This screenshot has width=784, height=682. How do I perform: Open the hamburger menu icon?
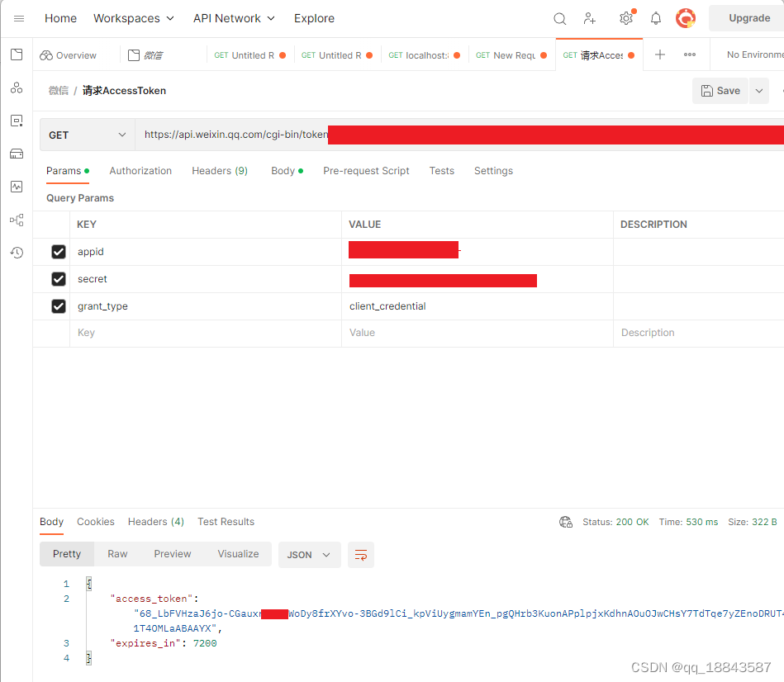[19, 18]
